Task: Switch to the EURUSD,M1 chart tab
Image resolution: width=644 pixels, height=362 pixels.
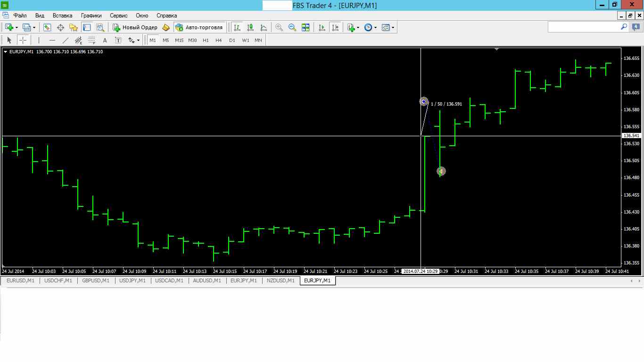Action: pos(20,280)
